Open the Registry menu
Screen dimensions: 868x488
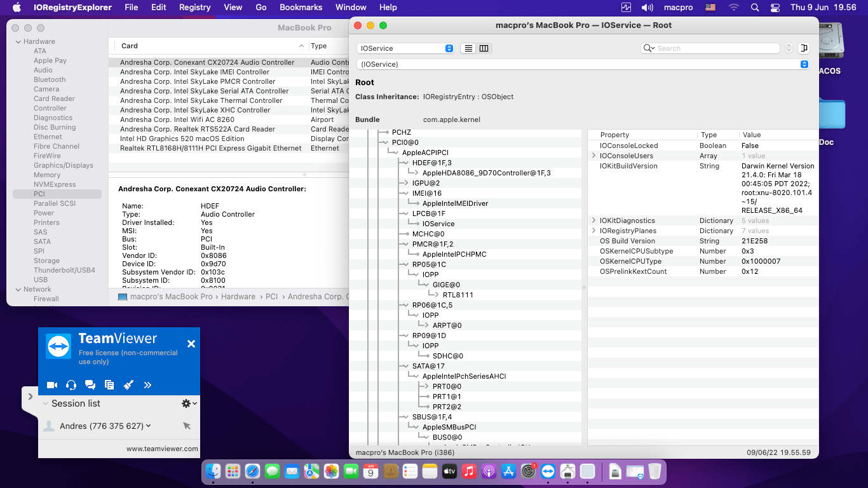194,8
